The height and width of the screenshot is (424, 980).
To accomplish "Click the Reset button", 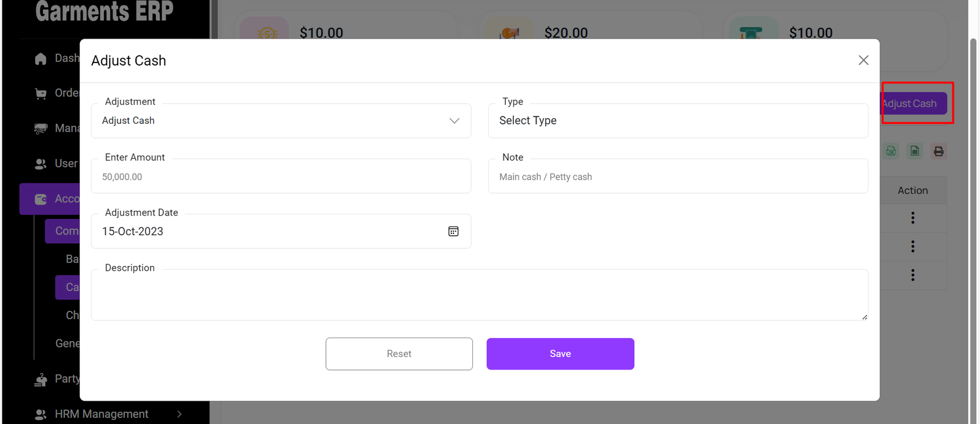I will [399, 354].
